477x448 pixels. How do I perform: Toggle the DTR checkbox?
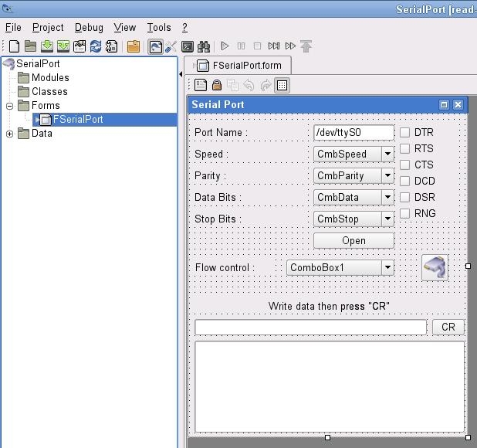(x=404, y=132)
